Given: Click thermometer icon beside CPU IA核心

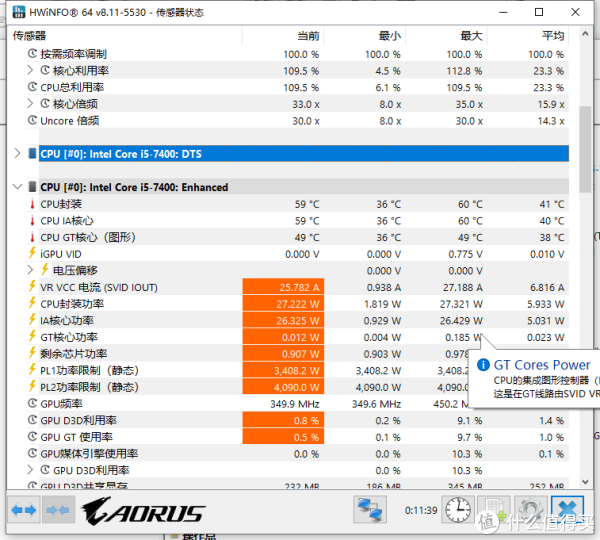Looking at the screenshot, I should coord(33,221).
